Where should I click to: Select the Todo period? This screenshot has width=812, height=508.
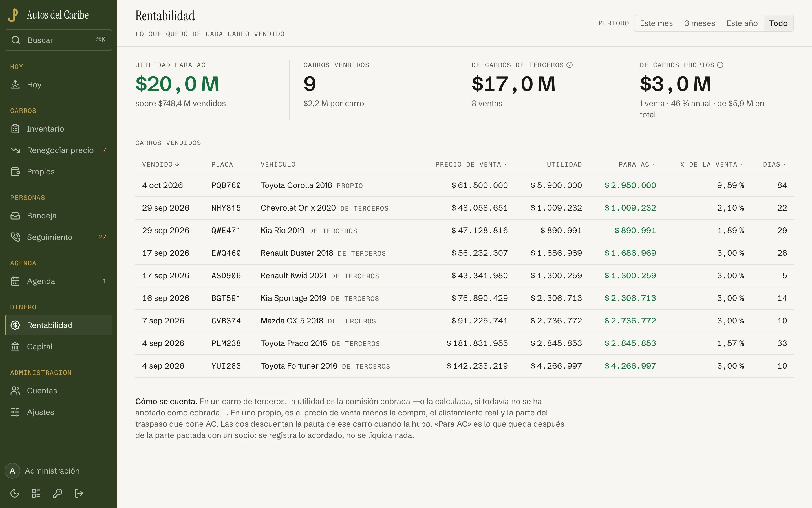coord(778,23)
